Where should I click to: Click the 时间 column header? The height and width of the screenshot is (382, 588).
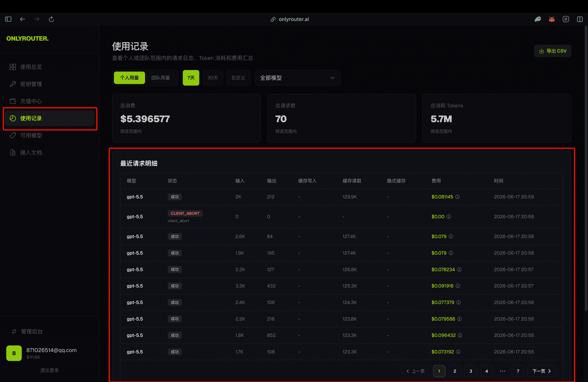point(499,181)
